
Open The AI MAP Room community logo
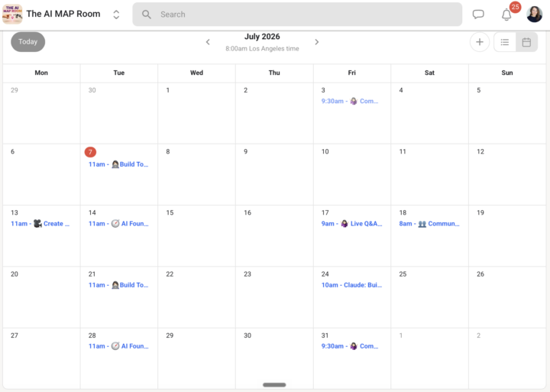tap(12, 14)
